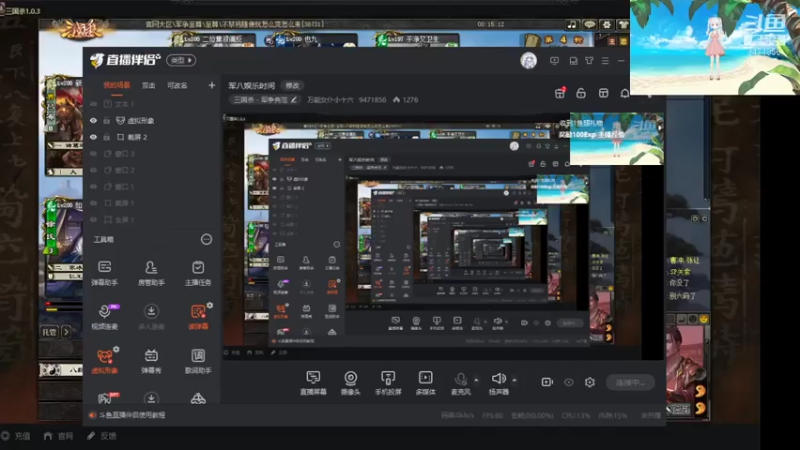Click the lock icon in the room toolbar

click(581, 93)
